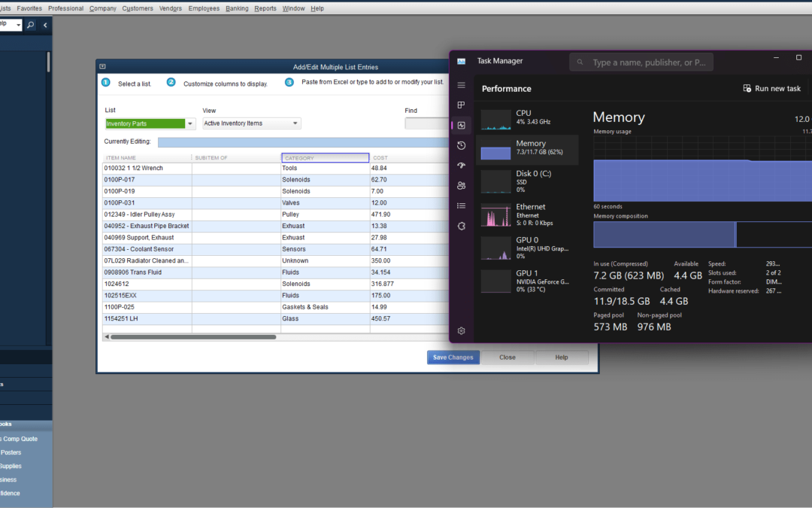Click cost cell '471.90'

coord(409,214)
